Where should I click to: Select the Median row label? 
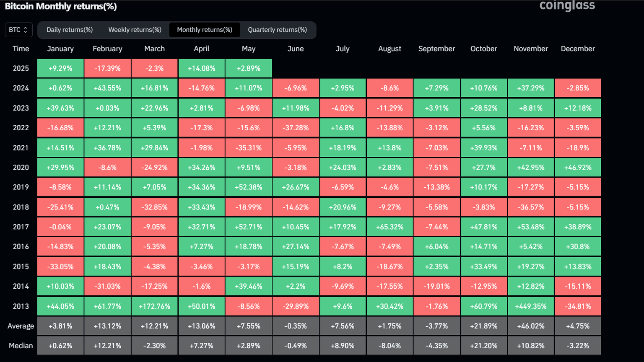coord(21,345)
